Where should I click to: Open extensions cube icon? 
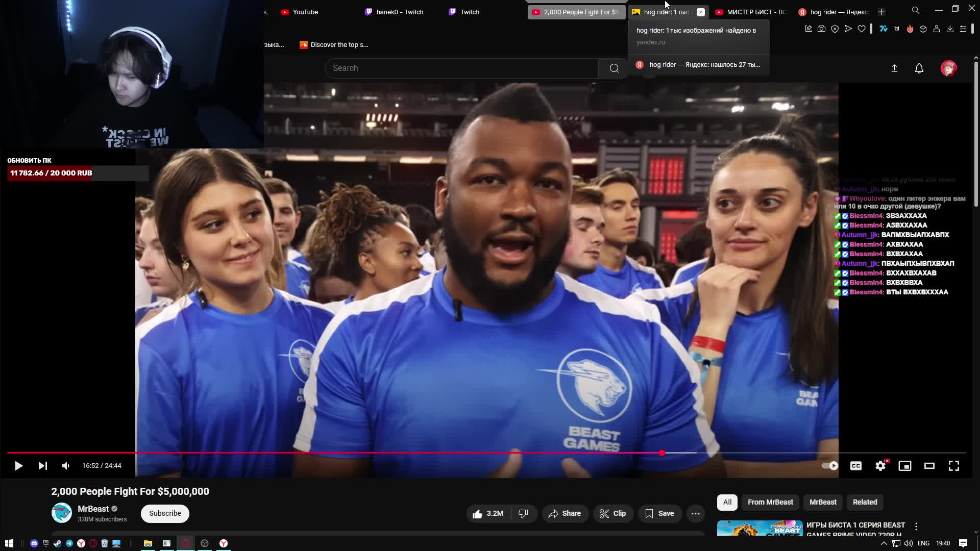923,29
